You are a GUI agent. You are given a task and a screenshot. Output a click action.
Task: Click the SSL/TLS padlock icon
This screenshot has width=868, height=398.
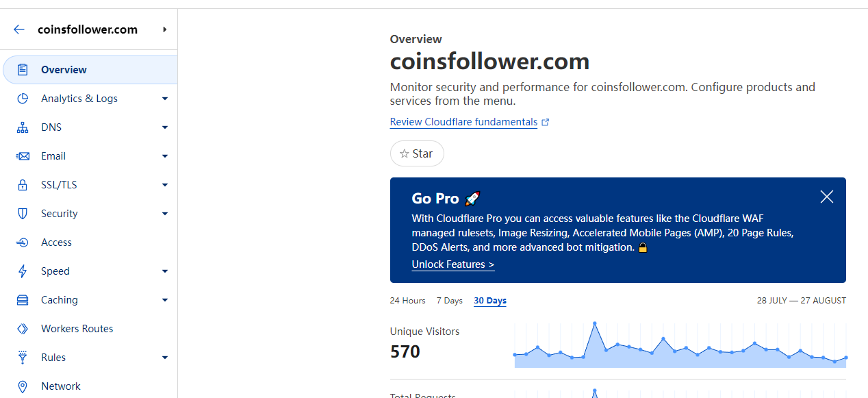click(x=23, y=185)
